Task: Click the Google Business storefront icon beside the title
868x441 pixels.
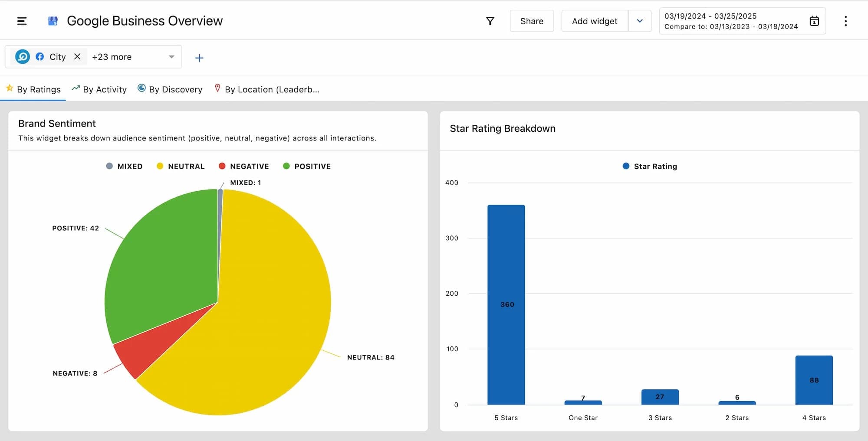Action: pyautogui.click(x=52, y=20)
